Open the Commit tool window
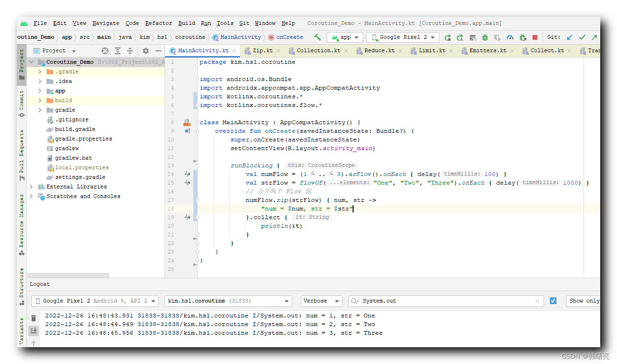 point(22,104)
